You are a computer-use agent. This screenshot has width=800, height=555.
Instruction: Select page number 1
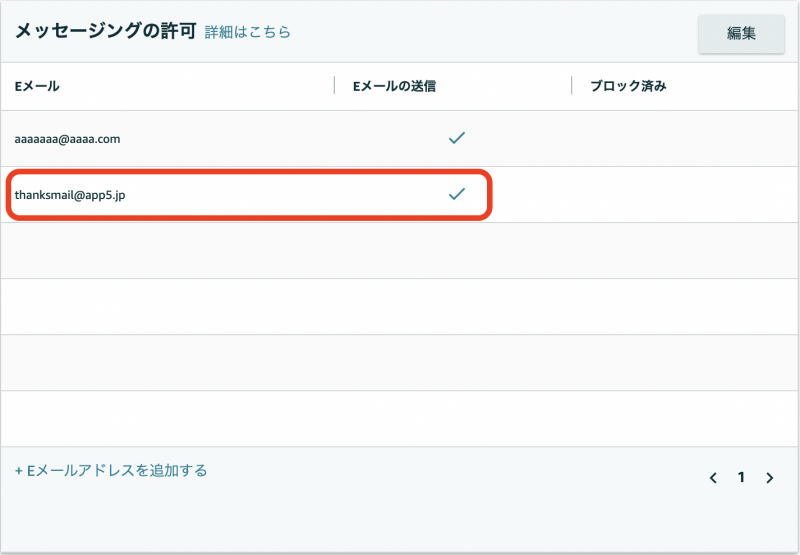pyautogui.click(x=741, y=477)
